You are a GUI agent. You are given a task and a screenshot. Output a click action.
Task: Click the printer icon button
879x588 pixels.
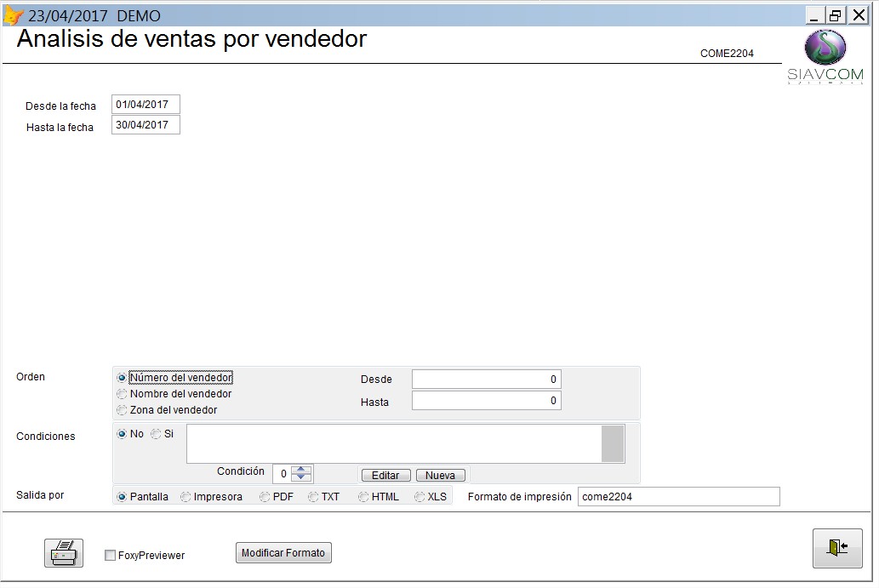coord(64,553)
